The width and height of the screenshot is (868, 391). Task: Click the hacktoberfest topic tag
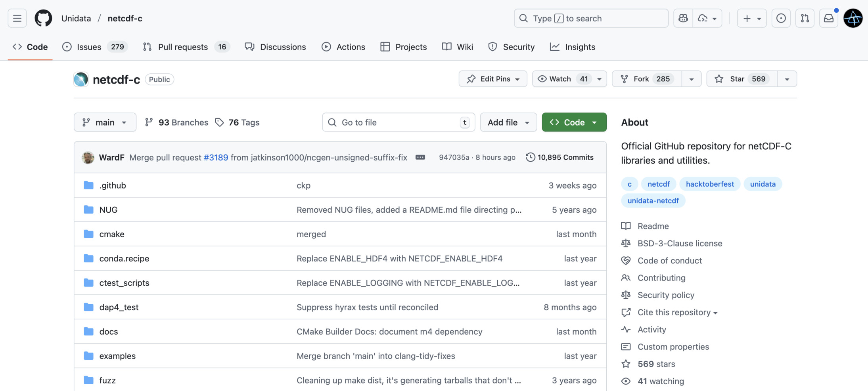(709, 184)
